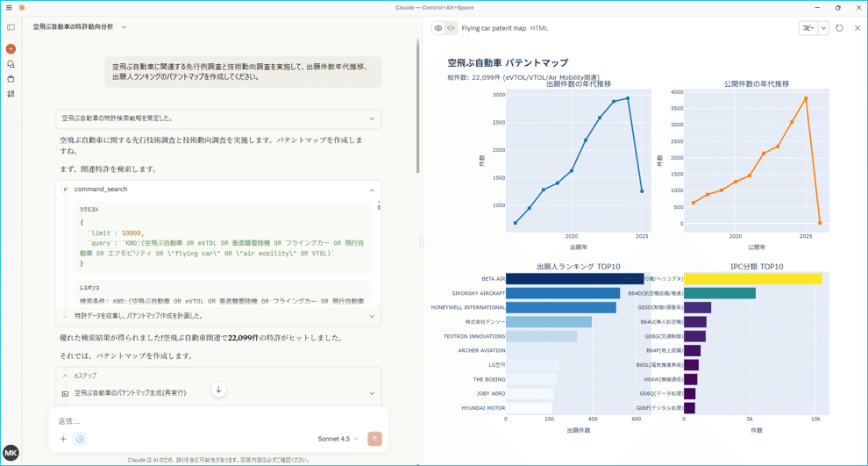Image resolution: width=868 pixels, height=466 pixels.
Task: Collapse the 6ステップ steps group
Action: click(65, 376)
